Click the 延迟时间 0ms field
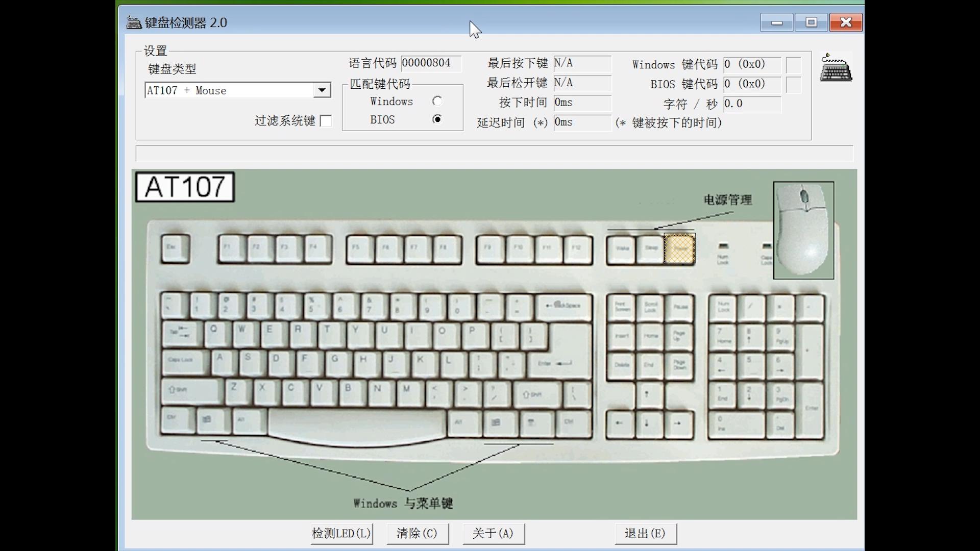The width and height of the screenshot is (980, 551). [582, 122]
